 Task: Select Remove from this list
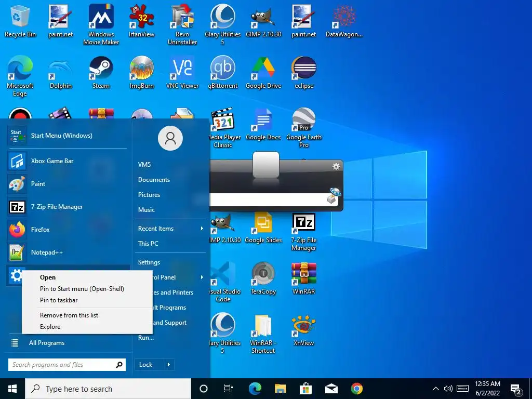point(69,315)
